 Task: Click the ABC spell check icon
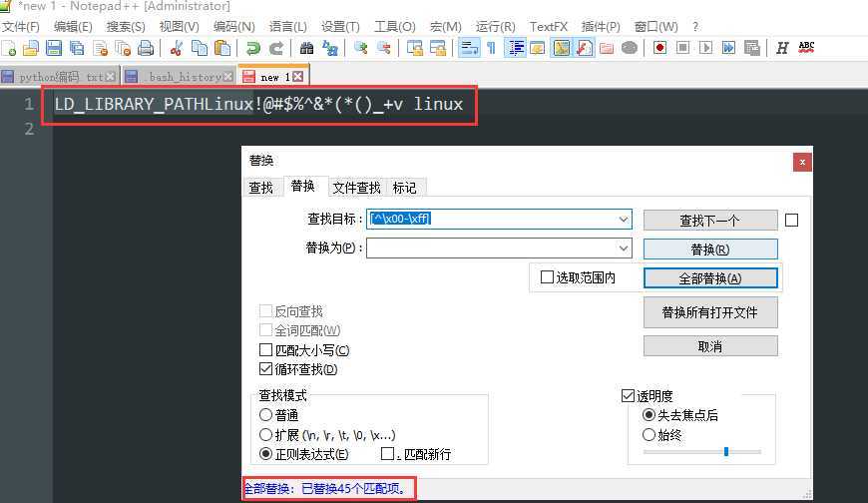(x=806, y=48)
